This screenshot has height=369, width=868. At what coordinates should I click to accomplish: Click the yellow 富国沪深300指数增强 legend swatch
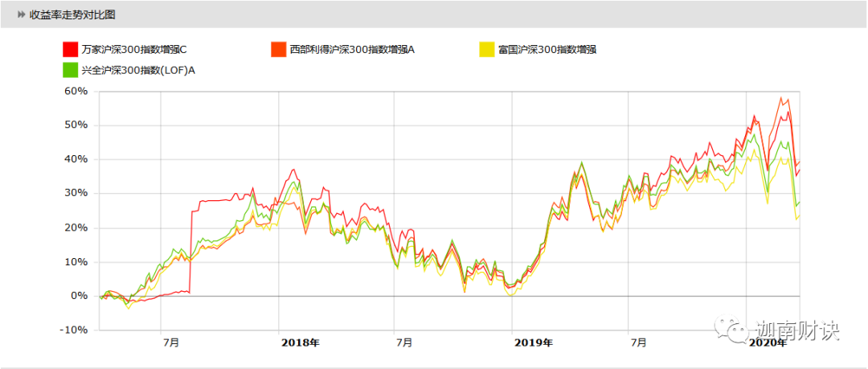[x=486, y=49]
